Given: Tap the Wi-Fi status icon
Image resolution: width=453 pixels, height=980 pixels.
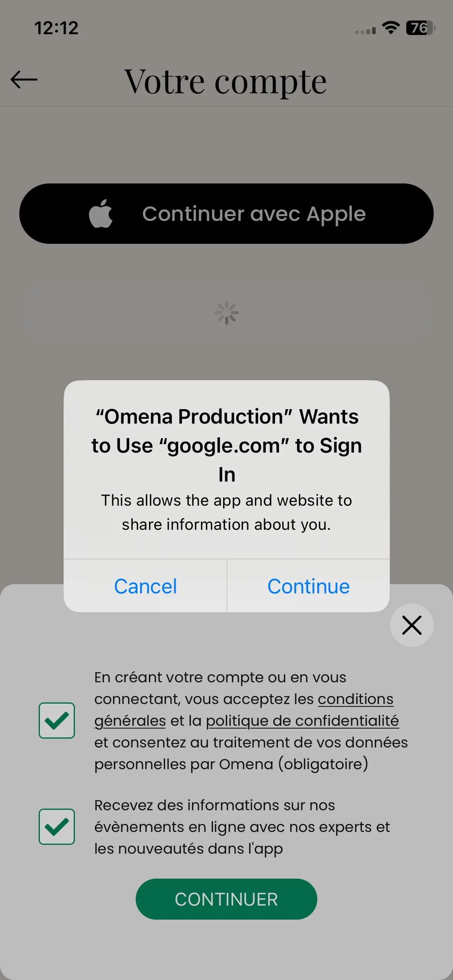Looking at the screenshot, I should coord(391,28).
